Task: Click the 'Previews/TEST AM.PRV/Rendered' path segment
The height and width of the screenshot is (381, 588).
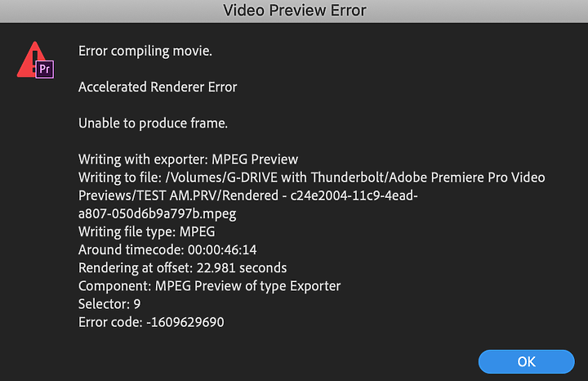Action: tap(178, 195)
